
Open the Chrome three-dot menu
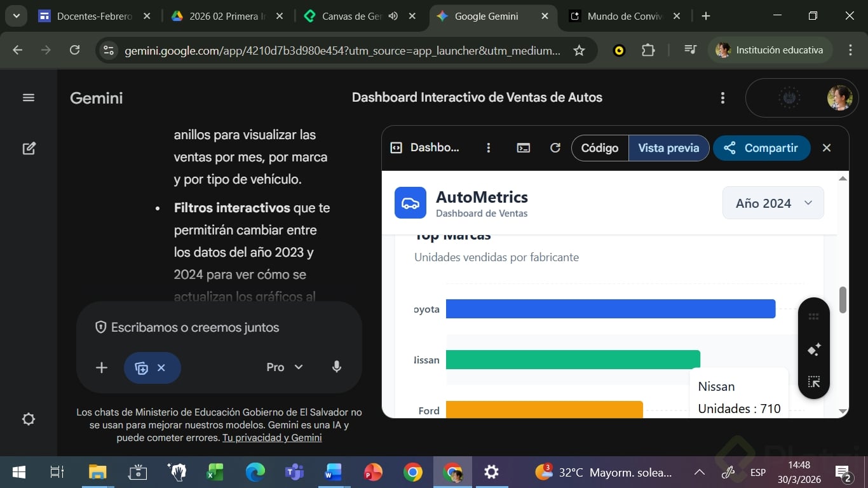point(851,50)
